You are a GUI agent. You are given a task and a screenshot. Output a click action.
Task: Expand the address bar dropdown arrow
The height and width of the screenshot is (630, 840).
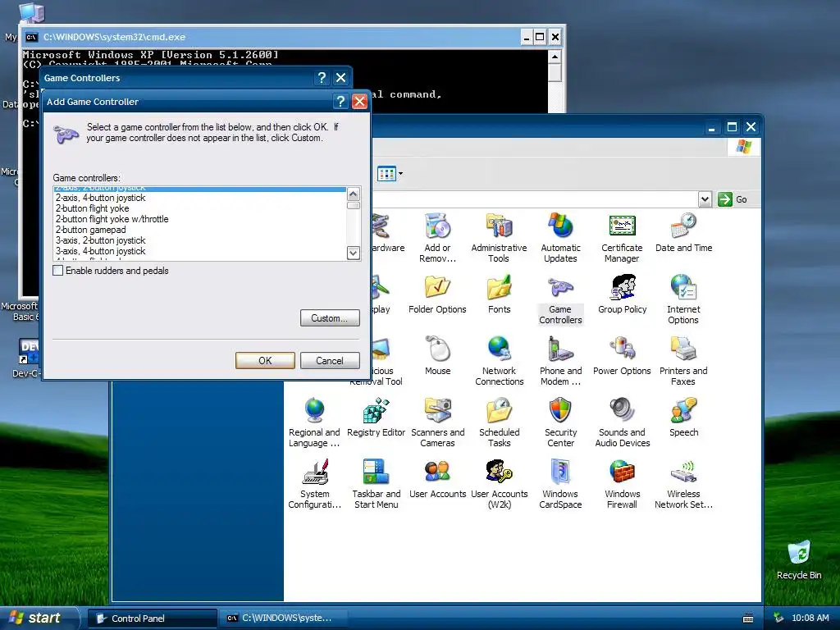point(705,199)
